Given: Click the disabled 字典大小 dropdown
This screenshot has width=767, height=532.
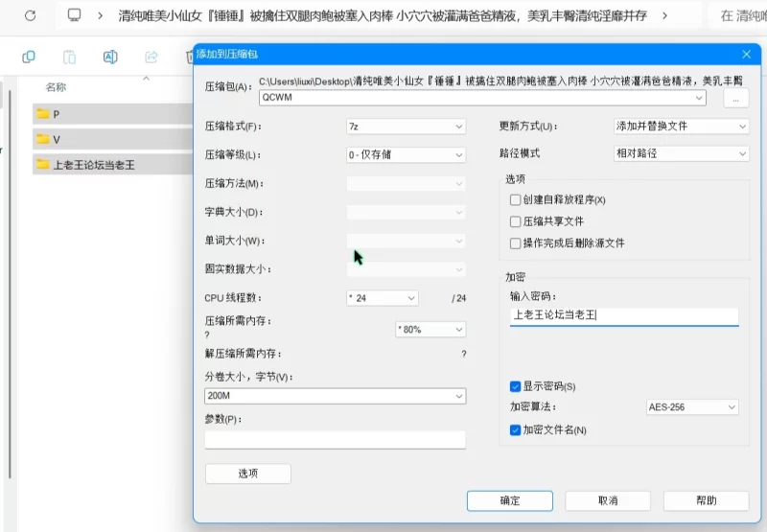Looking at the screenshot, I should (406, 212).
